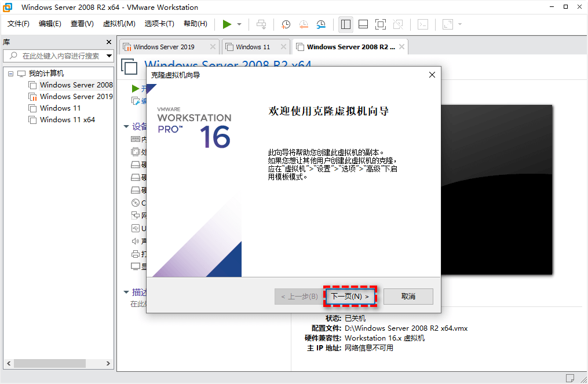Open the 查看(V) menu
Screen dimensions: 588x384
(82, 24)
